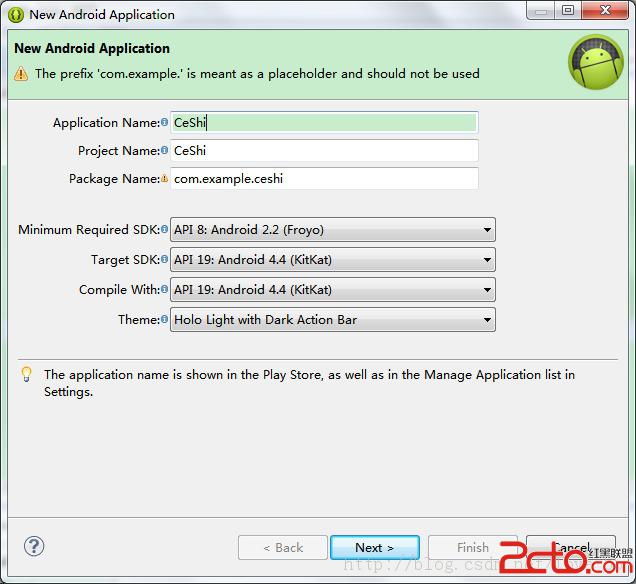Image resolution: width=636 pixels, height=584 pixels.
Task: Click the Android robot logo in header
Action: (x=596, y=62)
